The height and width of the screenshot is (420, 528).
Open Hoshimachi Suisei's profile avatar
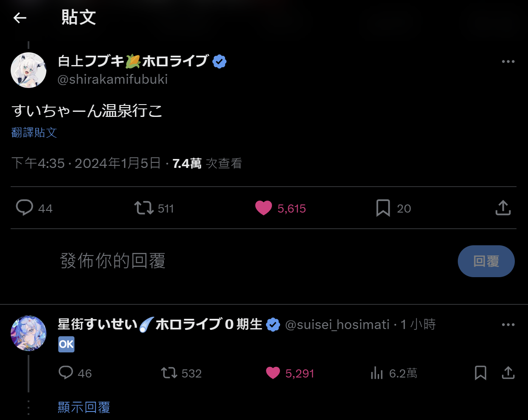coord(29,333)
